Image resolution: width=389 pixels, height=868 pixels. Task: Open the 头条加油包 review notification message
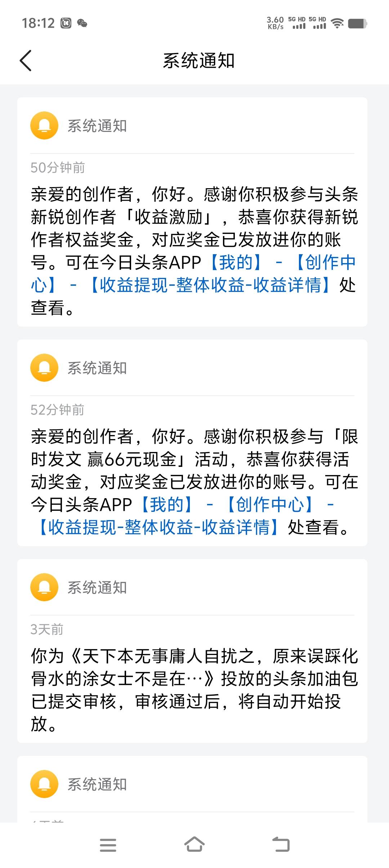pyautogui.click(x=194, y=690)
